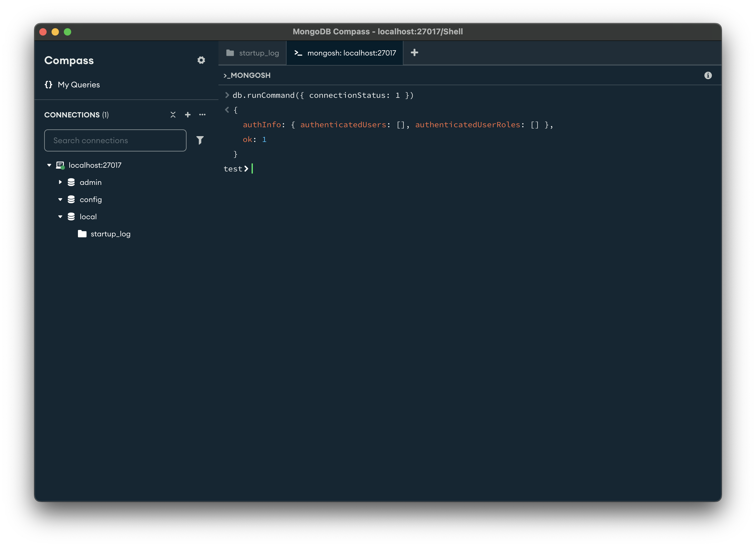
Task: Select the local database
Action: pos(88,217)
